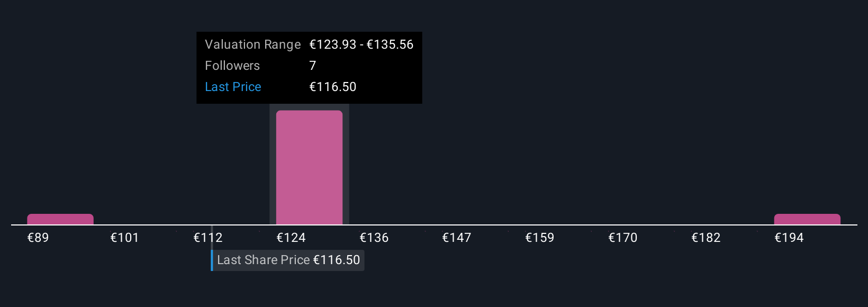The image size is (868, 307).
Task: Click the tall pink bar in the middle
Action: pyautogui.click(x=309, y=167)
